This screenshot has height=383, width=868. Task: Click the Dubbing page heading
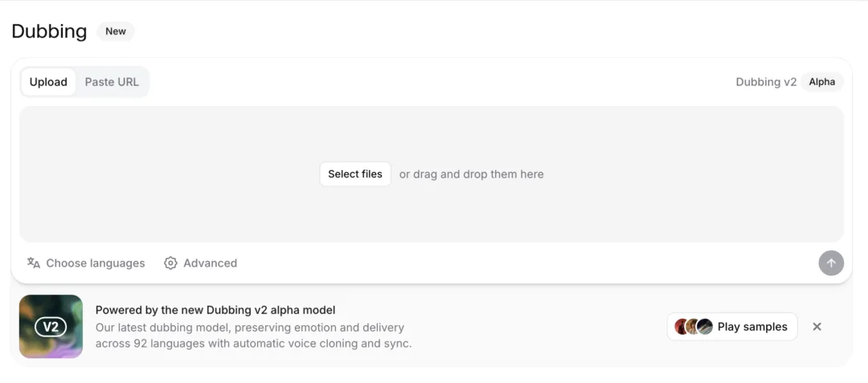pos(49,31)
